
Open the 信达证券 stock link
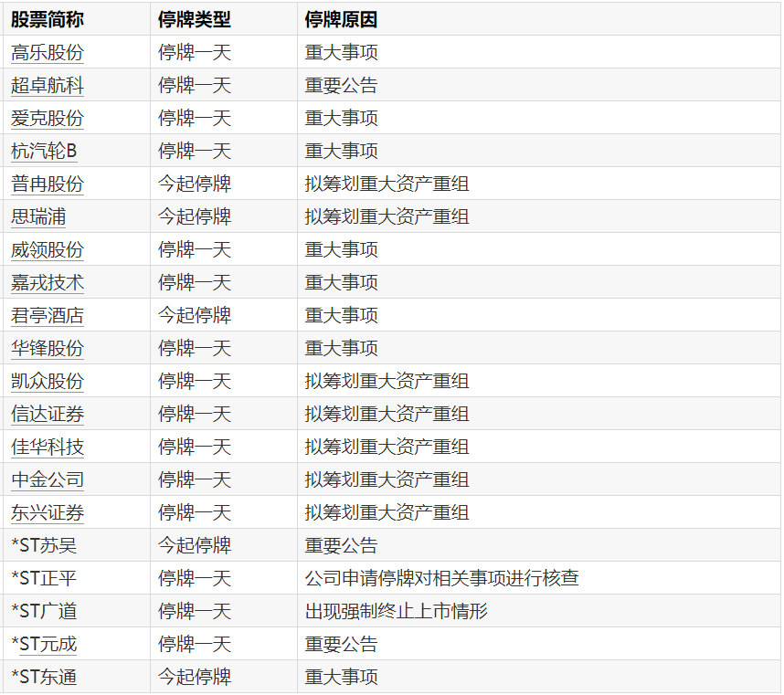[47, 415]
